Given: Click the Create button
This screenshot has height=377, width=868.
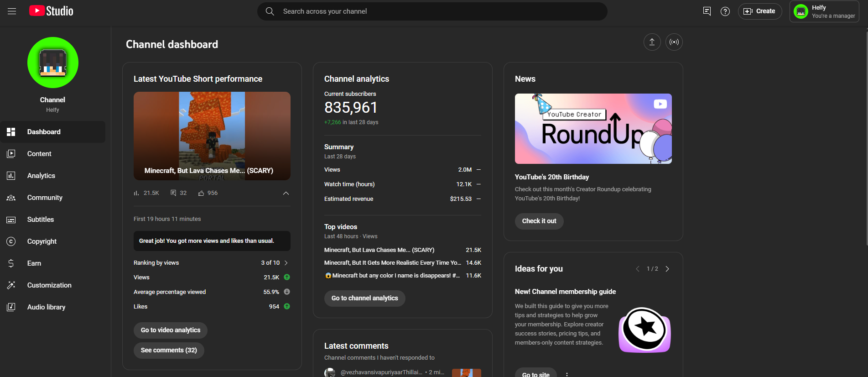Looking at the screenshot, I should click(x=760, y=11).
